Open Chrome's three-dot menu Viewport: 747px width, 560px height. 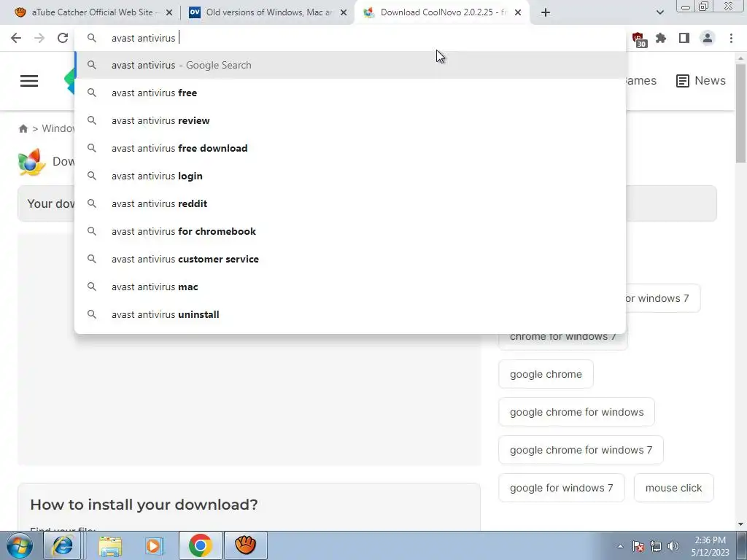click(x=731, y=38)
